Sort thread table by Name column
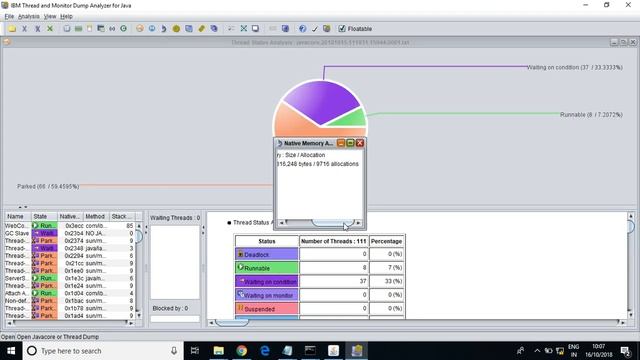640x360 pixels. pyautogui.click(x=18, y=216)
